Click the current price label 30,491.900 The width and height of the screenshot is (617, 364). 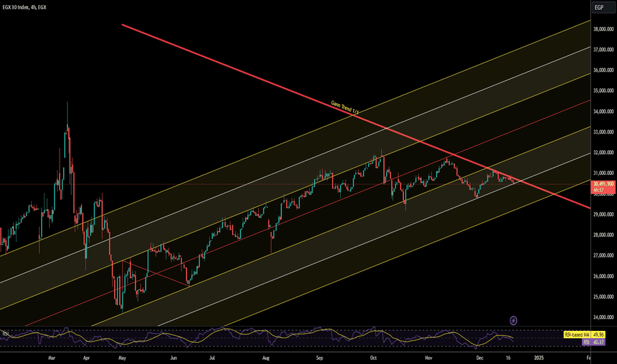pos(604,184)
